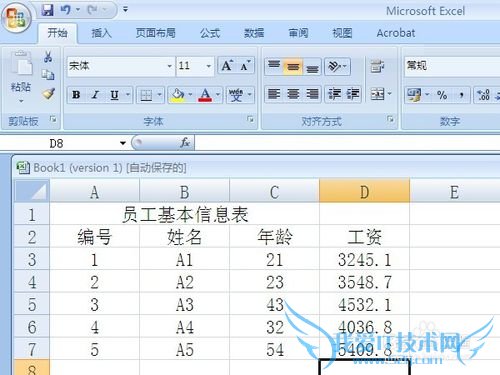Set top vertical alignment
Screen dimensions: 500x375
coord(274,66)
